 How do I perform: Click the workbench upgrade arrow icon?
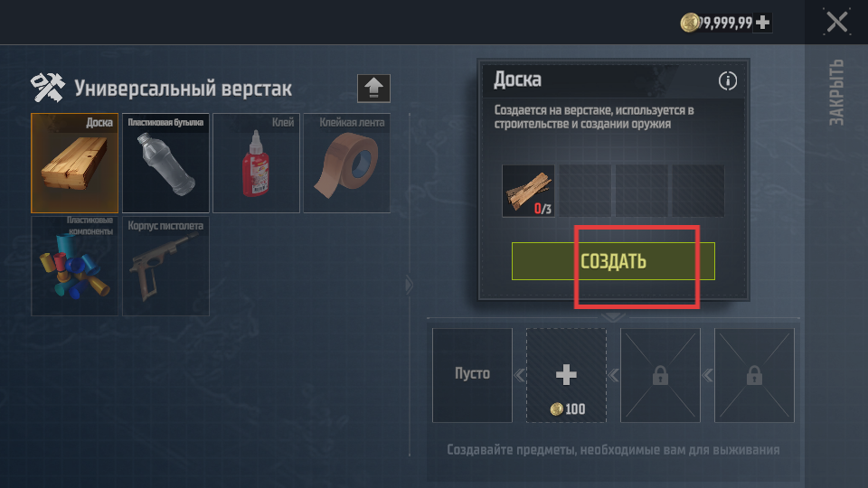coord(373,89)
